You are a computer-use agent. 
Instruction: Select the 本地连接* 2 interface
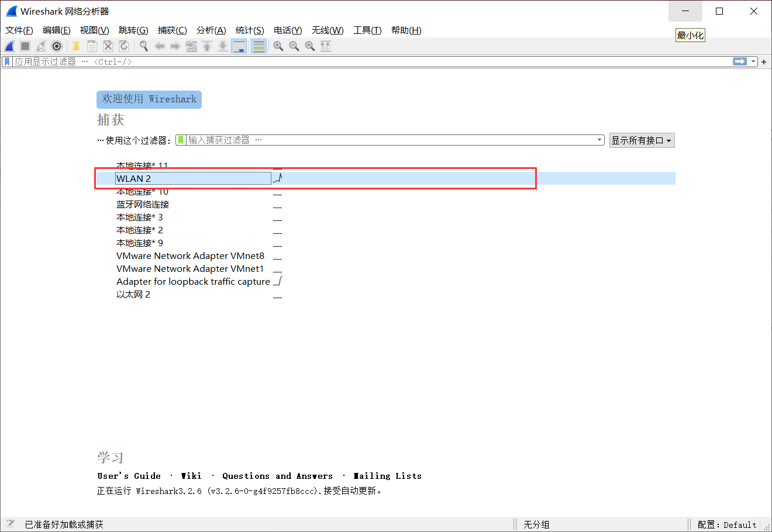click(x=386, y=230)
